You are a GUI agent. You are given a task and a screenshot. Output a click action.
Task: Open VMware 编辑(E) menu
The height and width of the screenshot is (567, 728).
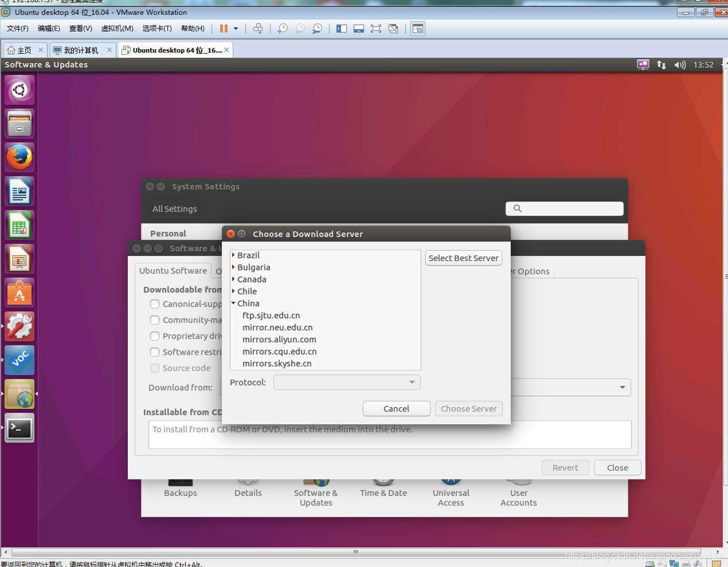click(x=49, y=29)
